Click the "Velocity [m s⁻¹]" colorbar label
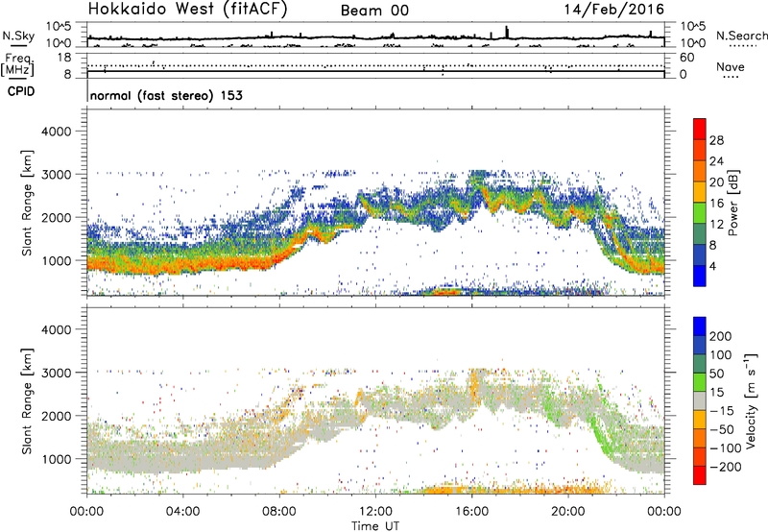The height and width of the screenshot is (532, 768). (751, 400)
